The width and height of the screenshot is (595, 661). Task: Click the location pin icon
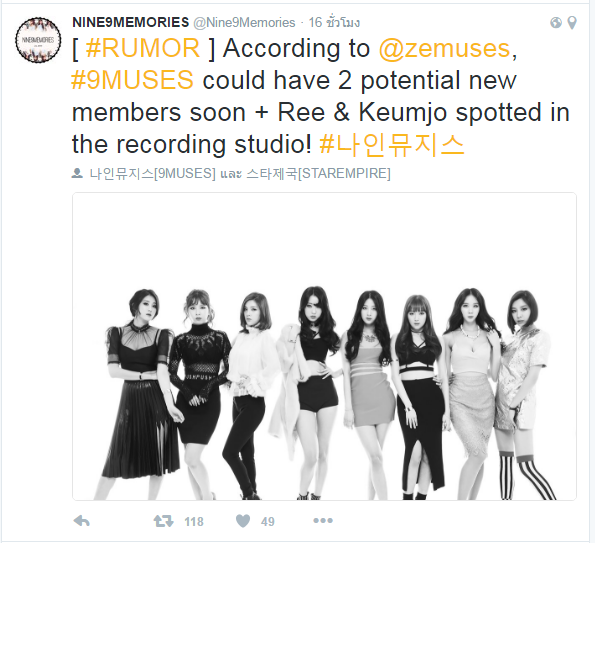point(572,22)
